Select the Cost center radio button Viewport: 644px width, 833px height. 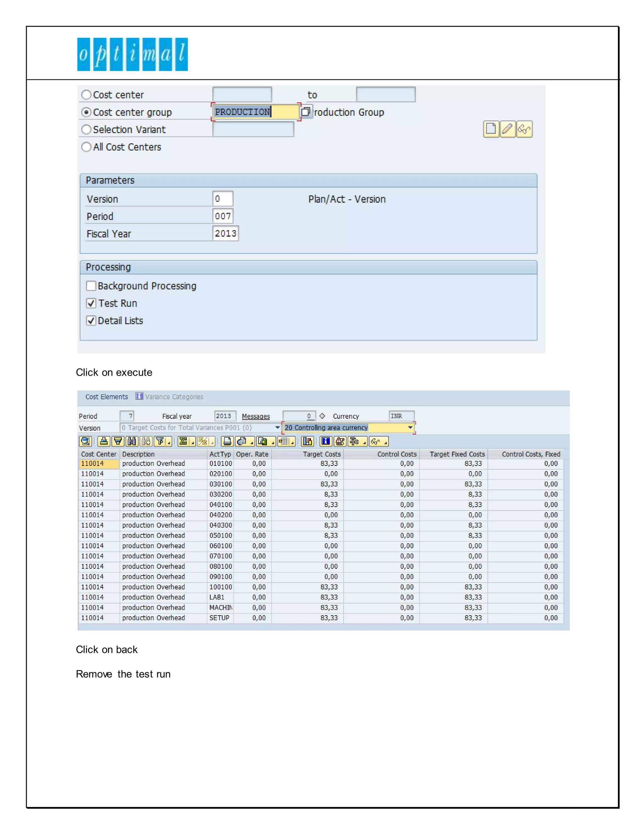86,95
